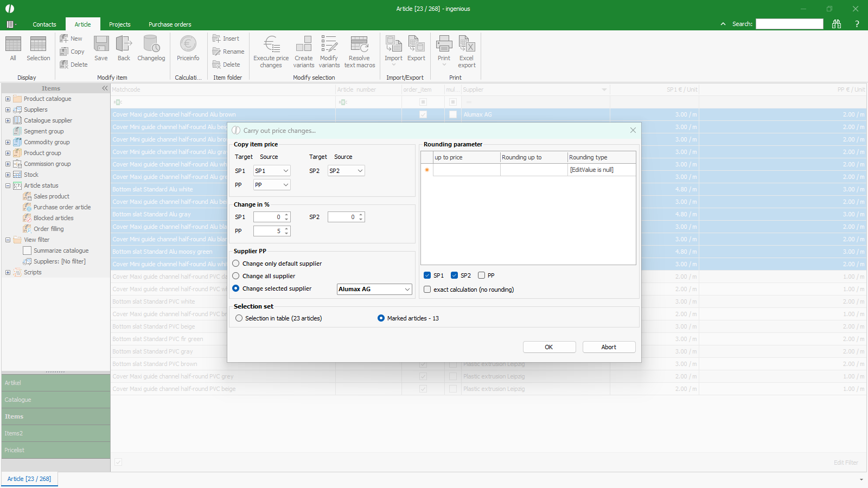This screenshot has width=868, height=488.
Task: Increase the PP percent spinner value
Action: click(286, 228)
